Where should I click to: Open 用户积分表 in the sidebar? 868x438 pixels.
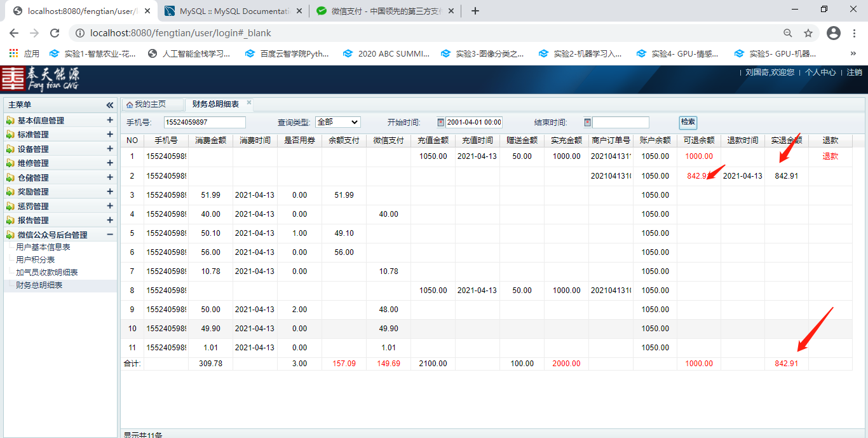36,260
